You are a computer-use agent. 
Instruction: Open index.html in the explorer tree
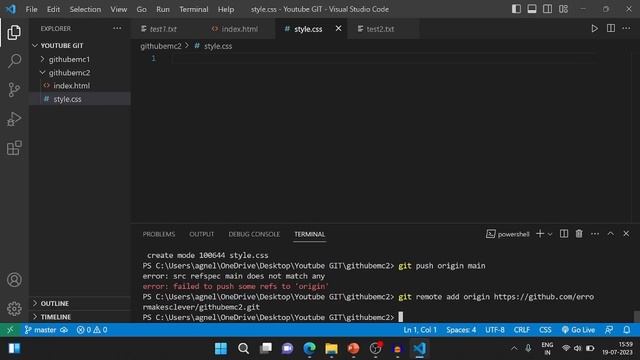click(x=80, y=86)
